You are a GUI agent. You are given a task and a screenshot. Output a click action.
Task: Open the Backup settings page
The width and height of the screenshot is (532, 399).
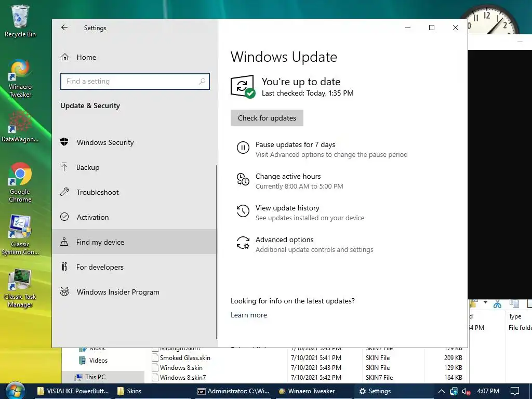click(x=134, y=167)
